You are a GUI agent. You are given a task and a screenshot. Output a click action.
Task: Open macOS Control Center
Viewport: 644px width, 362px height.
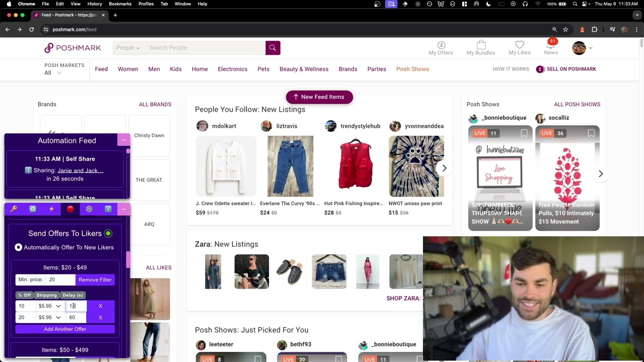pyautogui.click(x=586, y=4)
